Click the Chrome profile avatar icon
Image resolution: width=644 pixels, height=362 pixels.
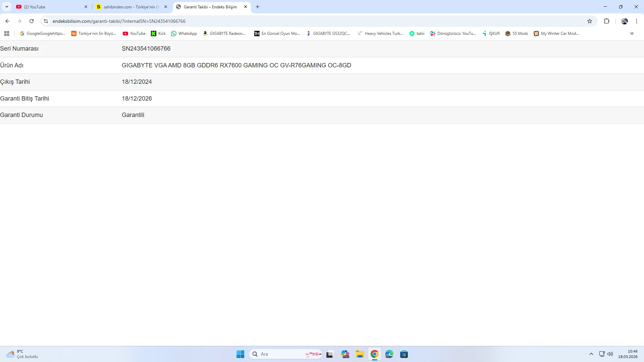pyautogui.click(x=624, y=21)
